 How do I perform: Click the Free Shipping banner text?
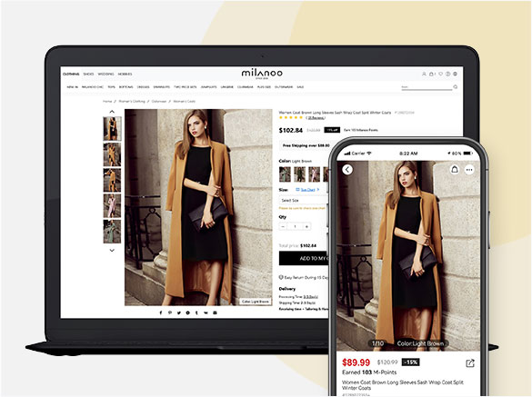pos(306,145)
